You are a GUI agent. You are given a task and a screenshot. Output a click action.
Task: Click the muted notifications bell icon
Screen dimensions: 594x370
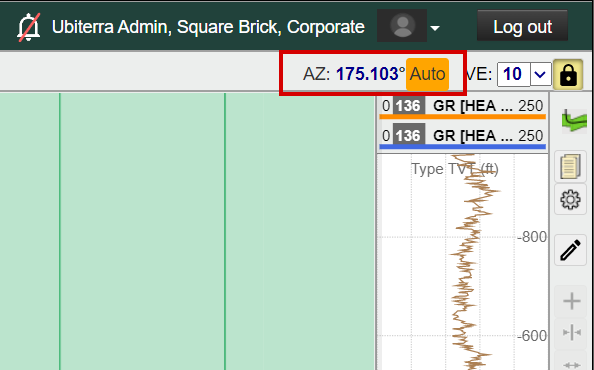click(28, 28)
